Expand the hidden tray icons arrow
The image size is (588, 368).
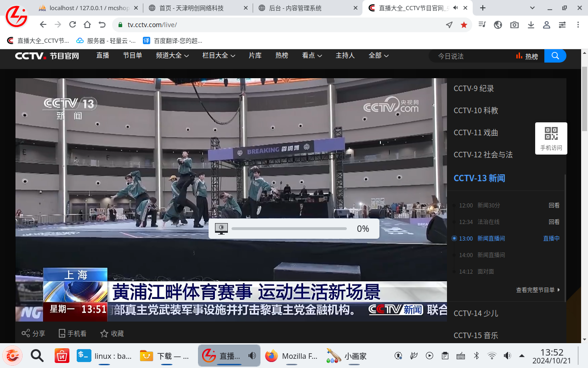(x=522, y=356)
